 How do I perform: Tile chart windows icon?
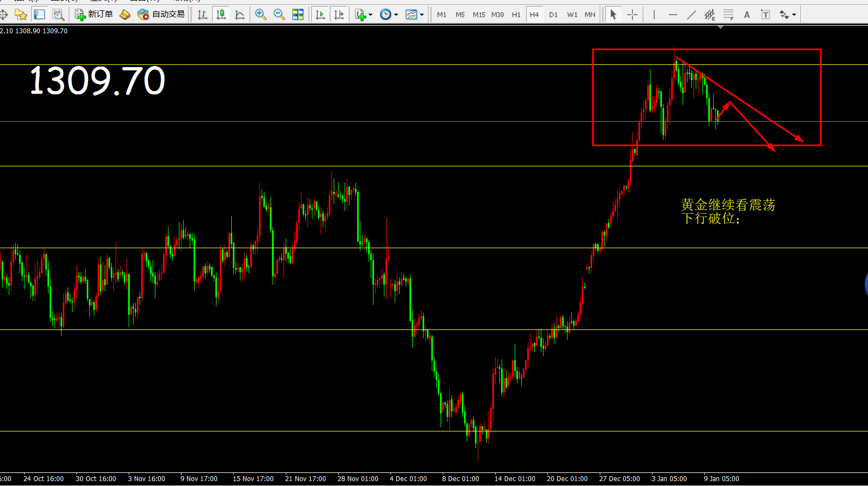click(298, 15)
